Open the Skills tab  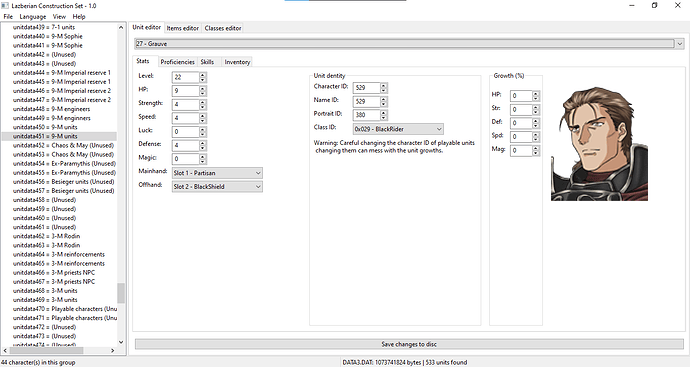[207, 62]
